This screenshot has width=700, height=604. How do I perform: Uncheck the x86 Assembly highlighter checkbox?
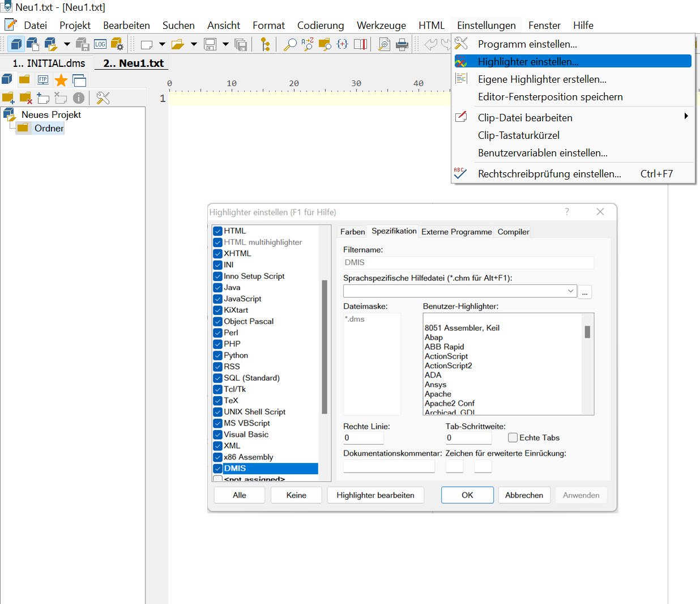(217, 457)
